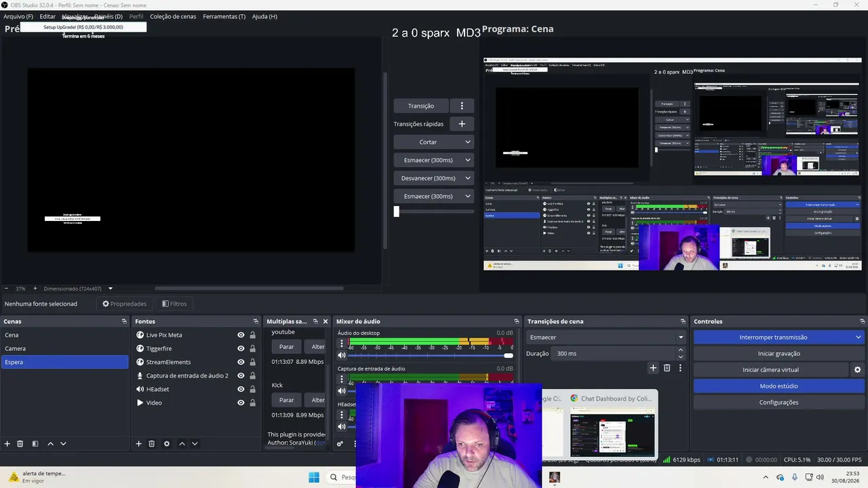This screenshot has height=488, width=868.
Task: Open the Coleção de cenas menu
Action: click(173, 16)
